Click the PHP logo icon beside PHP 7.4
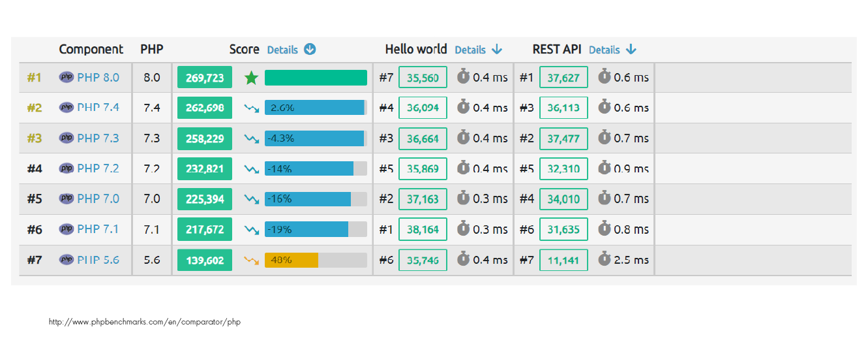Screen dimensions: 868x348 click(x=67, y=108)
